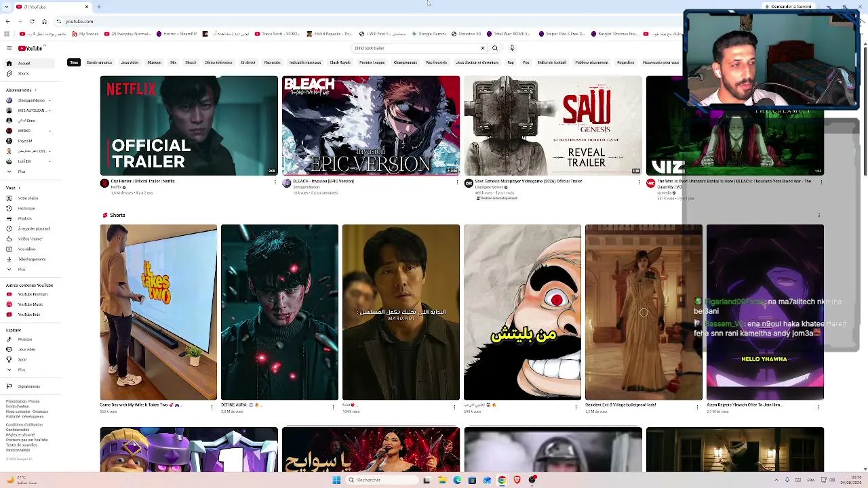Open the It Takes Two short

point(159,312)
